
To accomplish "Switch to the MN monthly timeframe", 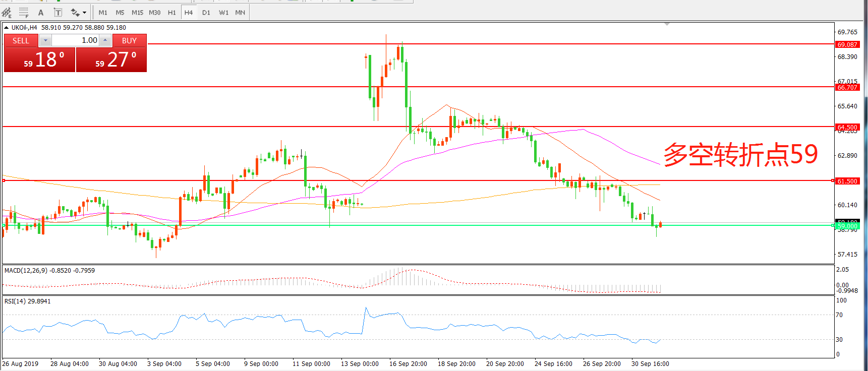I will pos(240,12).
